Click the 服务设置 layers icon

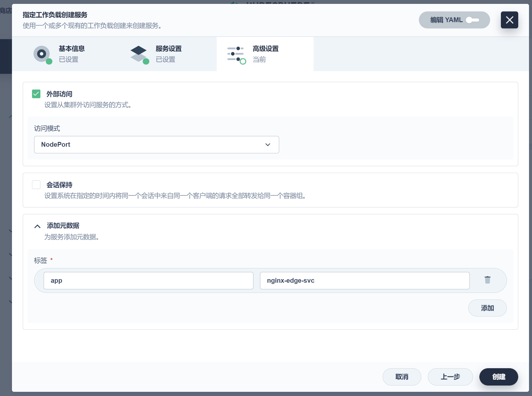click(139, 54)
